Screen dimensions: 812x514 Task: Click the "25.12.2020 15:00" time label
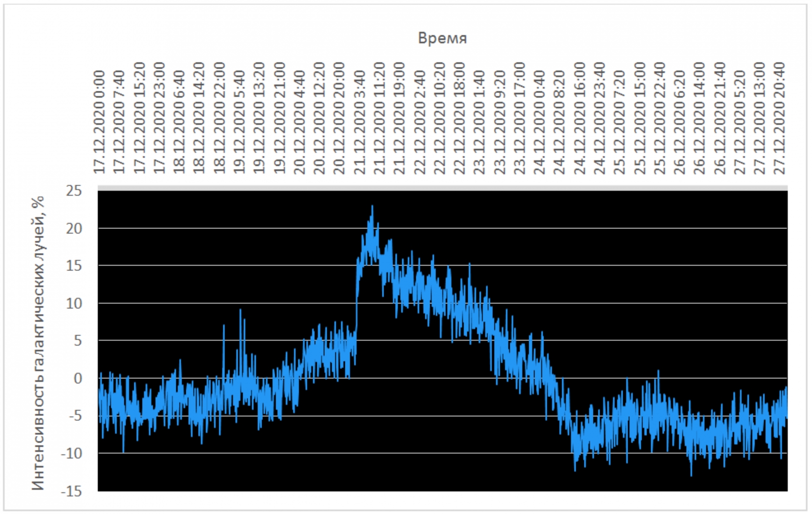coord(640,118)
